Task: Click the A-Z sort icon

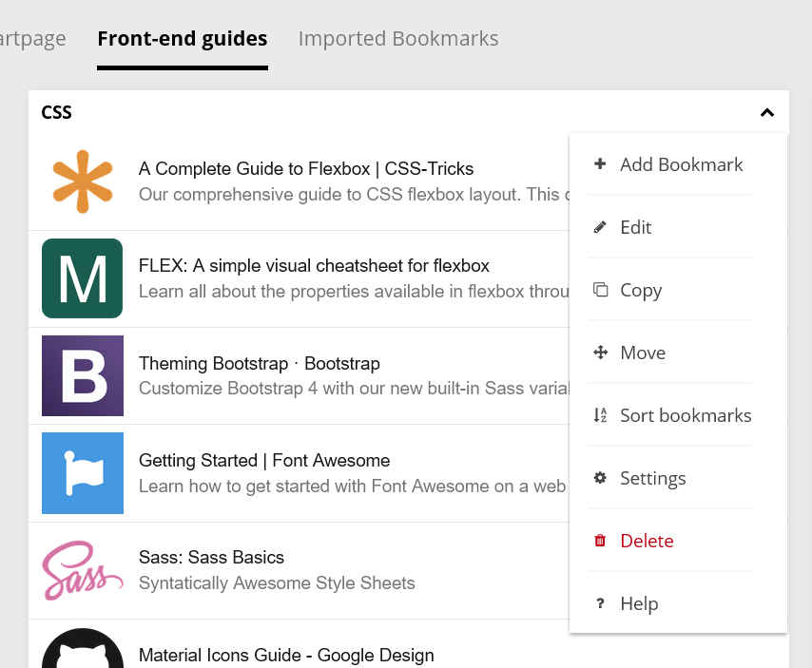Action: click(600, 415)
